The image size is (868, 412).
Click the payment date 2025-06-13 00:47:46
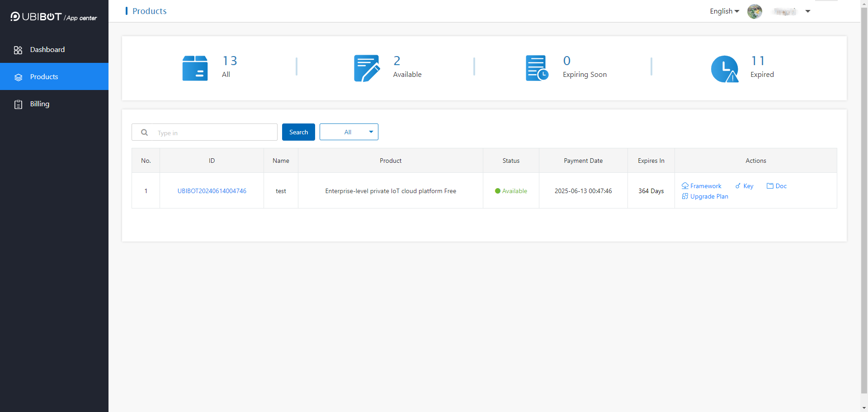click(x=583, y=191)
